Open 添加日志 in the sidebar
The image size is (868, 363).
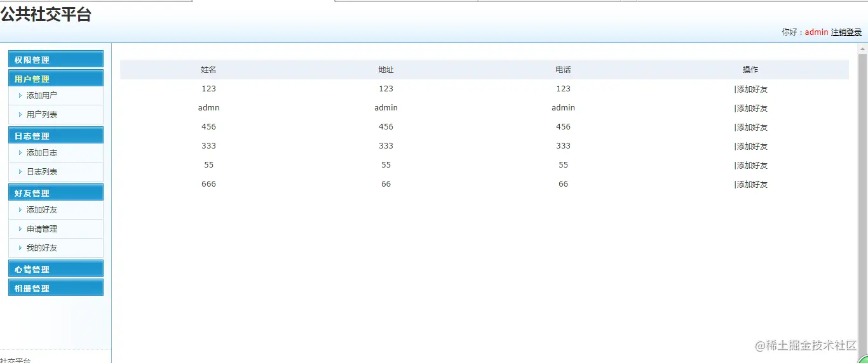coord(42,153)
